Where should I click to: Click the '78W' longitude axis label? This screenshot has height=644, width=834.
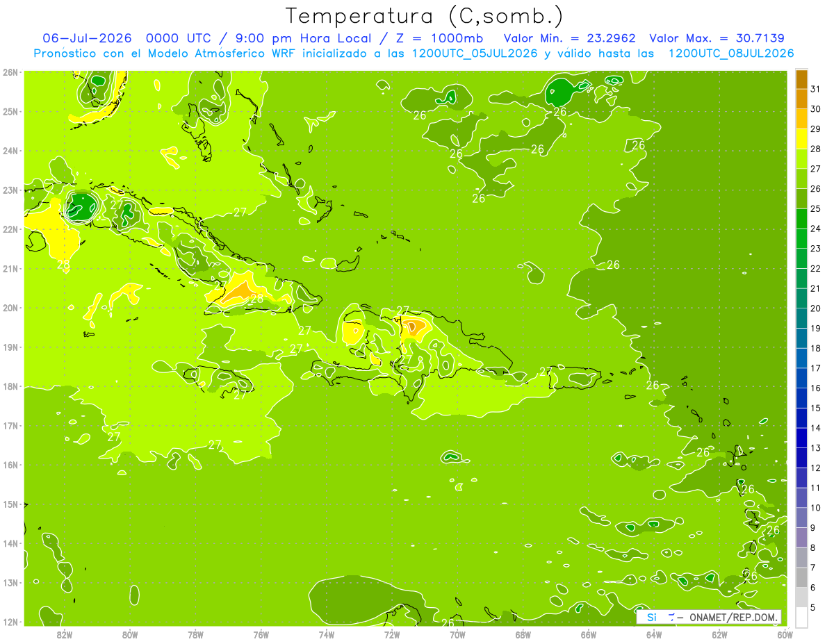pyautogui.click(x=195, y=634)
